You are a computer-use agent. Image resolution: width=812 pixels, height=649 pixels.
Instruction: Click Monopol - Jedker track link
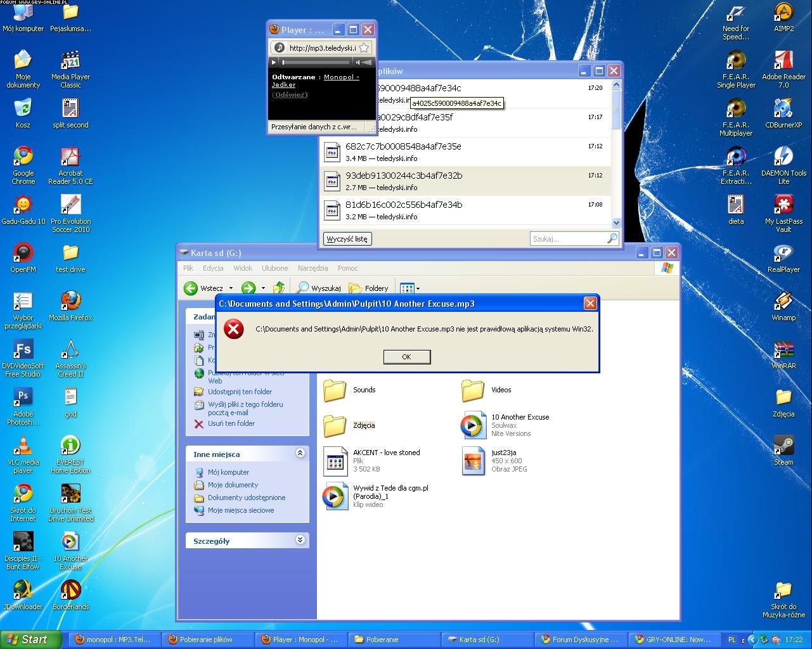(x=316, y=80)
